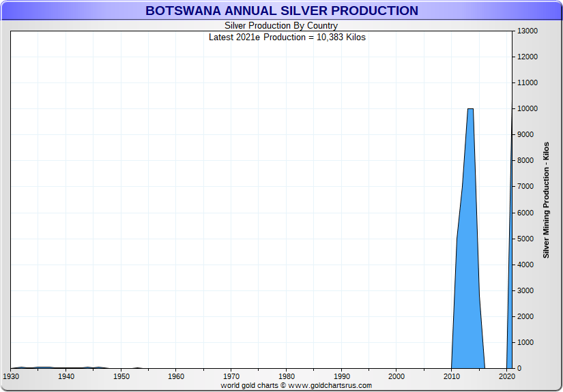
Task: Select the 2020 label on the year axis
Action: [506, 376]
